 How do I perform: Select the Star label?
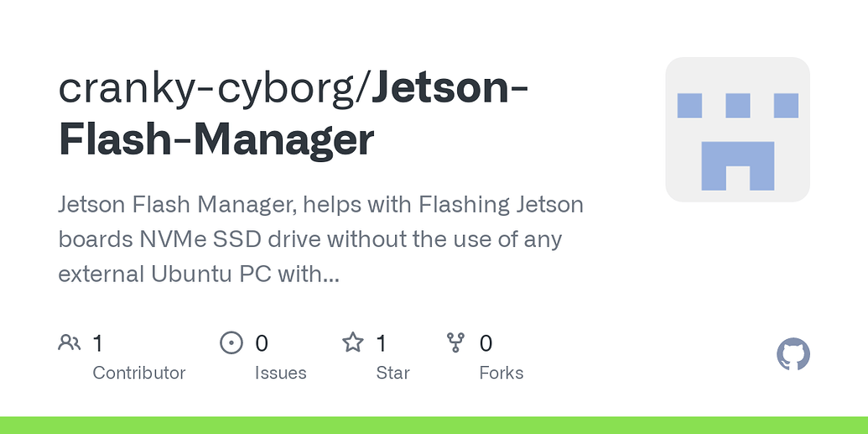pyautogui.click(x=393, y=373)
